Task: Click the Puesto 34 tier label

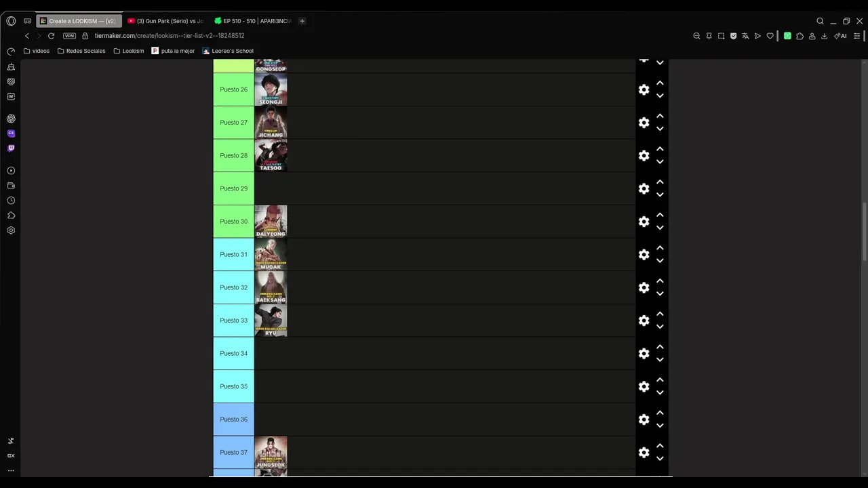Action: 233,353
